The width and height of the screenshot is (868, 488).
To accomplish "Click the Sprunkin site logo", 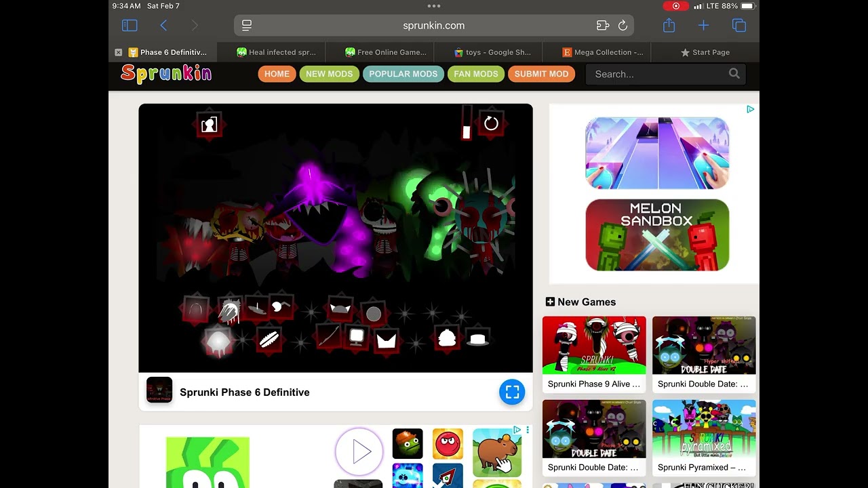I will [x=166, y=73].
